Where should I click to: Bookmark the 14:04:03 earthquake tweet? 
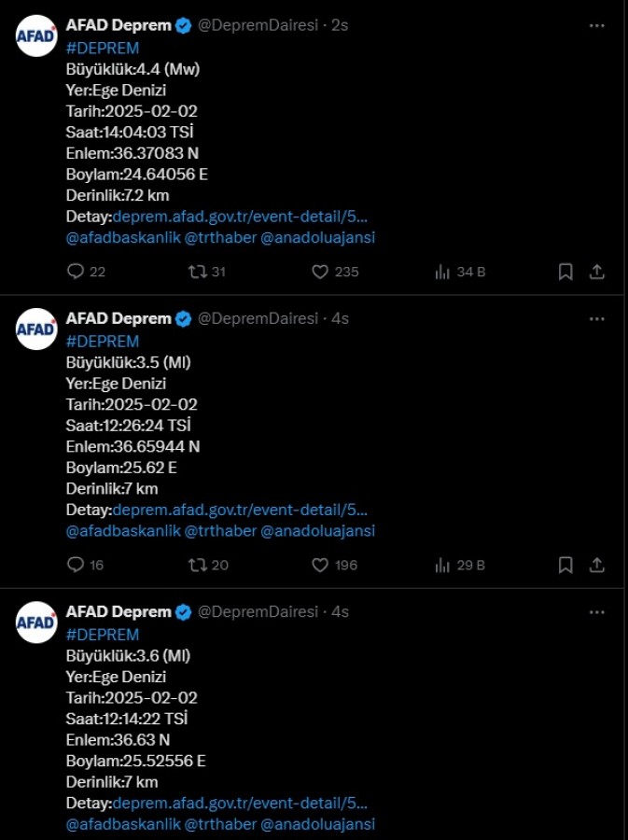pyautogui.click(x=565, y=272)
